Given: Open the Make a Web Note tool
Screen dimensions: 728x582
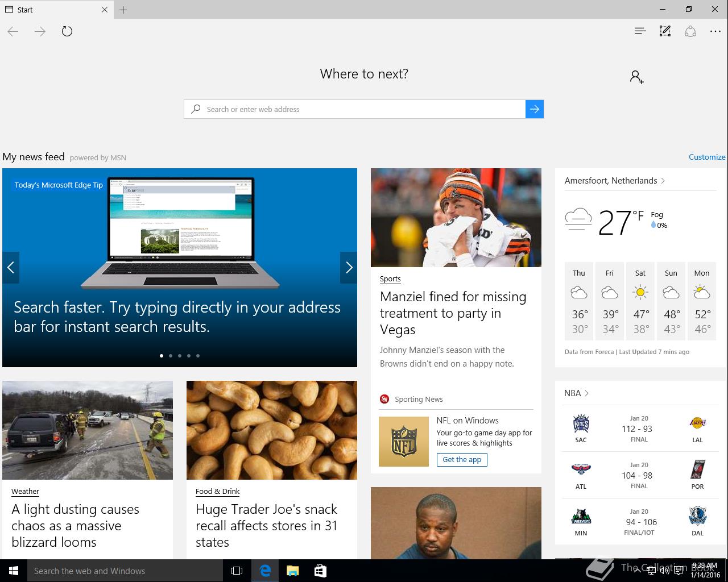Looking at the screenshot, I should pyautogui.click(x=665, y=31).
